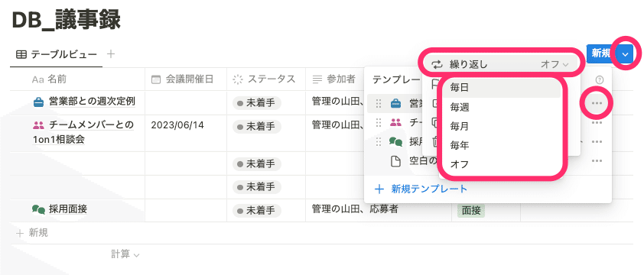Open the 採用面接 page

tap(68, 209)
